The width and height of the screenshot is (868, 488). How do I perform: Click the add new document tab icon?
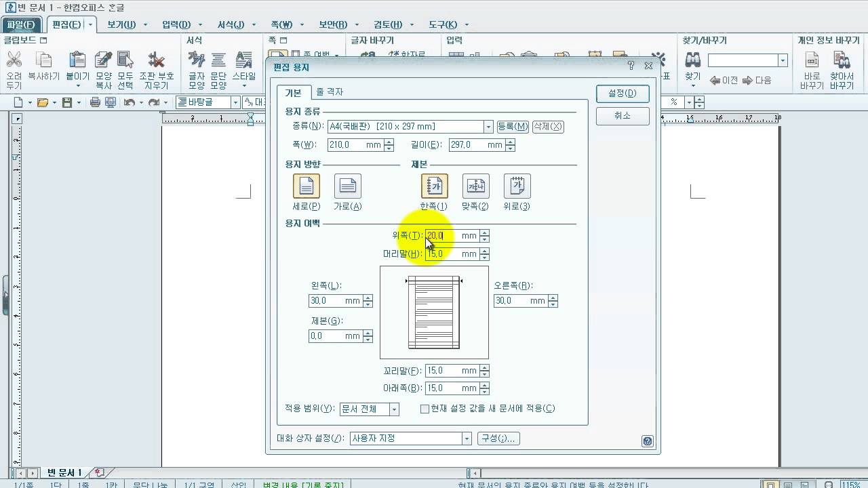pos(99,472)
